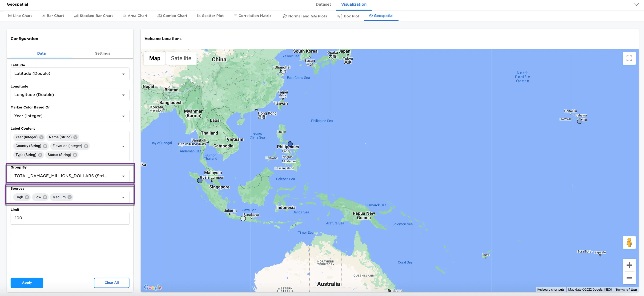This screenshot has width=644, height=296.
Task: Open the Scatter Plot chart tab
Action: 210,16
